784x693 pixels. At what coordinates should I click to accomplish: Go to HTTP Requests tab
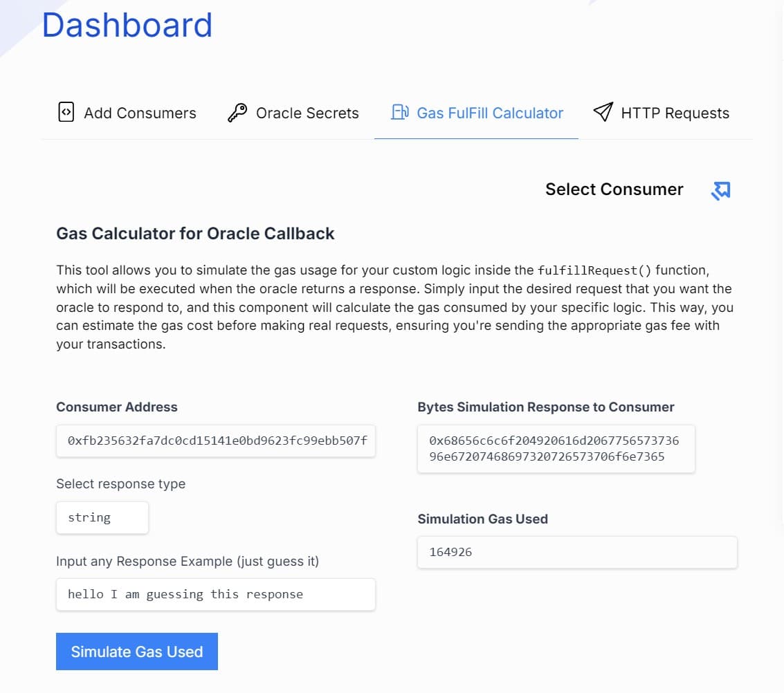point(661,113)
